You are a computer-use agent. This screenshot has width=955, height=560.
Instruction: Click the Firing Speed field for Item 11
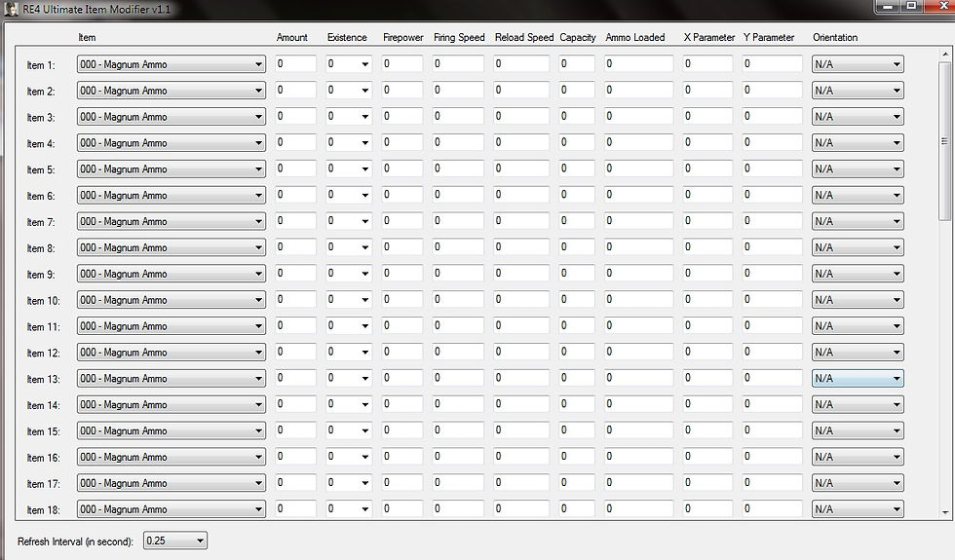coord(458,325)
